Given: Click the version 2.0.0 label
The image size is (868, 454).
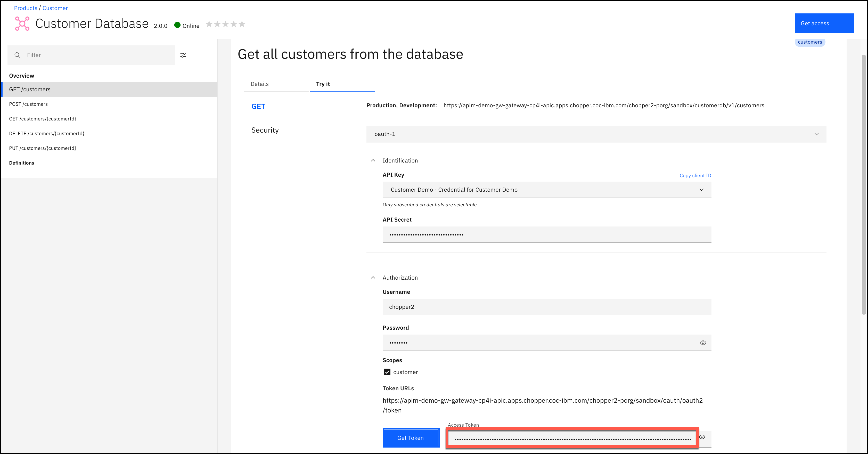Looking at the screenshot, I should pyautogui.click(x=160, y=26).
